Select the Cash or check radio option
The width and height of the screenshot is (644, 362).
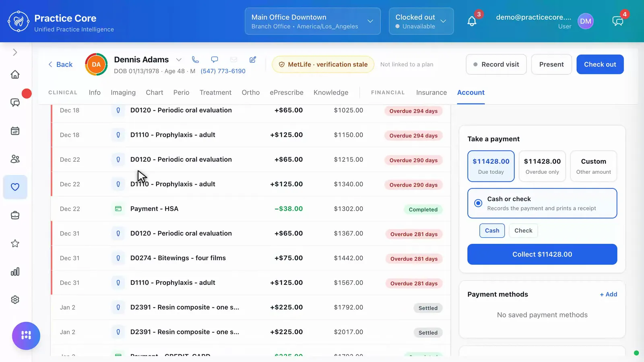pos(542,203)
